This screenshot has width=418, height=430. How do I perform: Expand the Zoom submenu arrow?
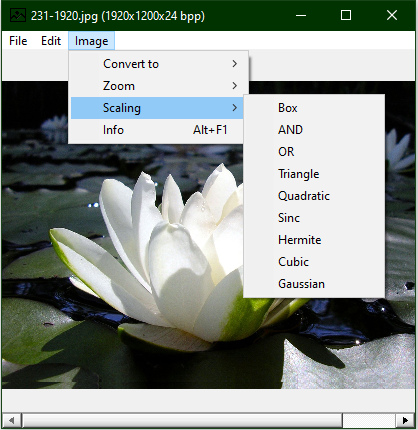pyautogui.click(x=235, y=86)
